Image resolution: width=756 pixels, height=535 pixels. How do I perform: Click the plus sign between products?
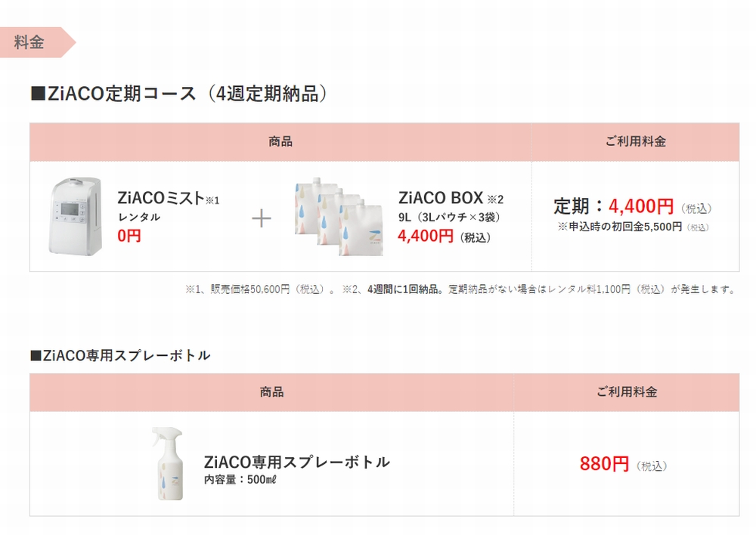click(262, 219)
